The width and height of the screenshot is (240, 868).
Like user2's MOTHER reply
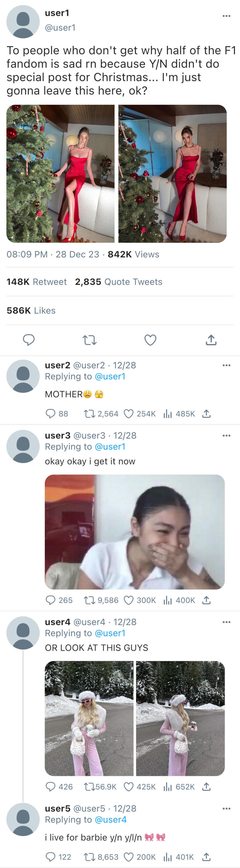128,413
